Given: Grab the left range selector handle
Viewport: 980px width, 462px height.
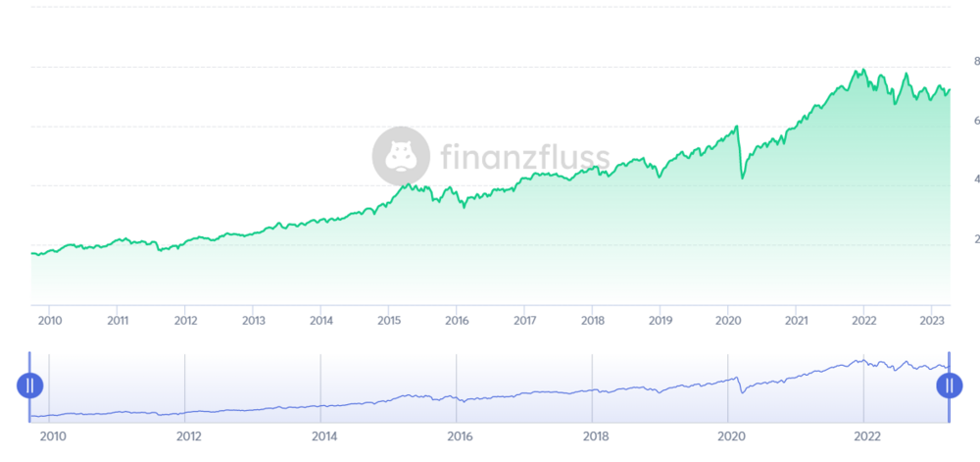Looking at the screenshot, I should pos(30,385).
